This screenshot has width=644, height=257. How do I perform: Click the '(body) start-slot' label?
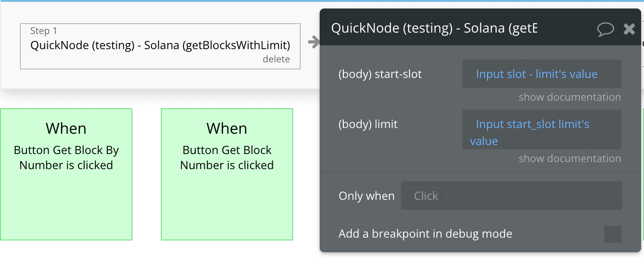pyautogui.click(x=380, y=74)
